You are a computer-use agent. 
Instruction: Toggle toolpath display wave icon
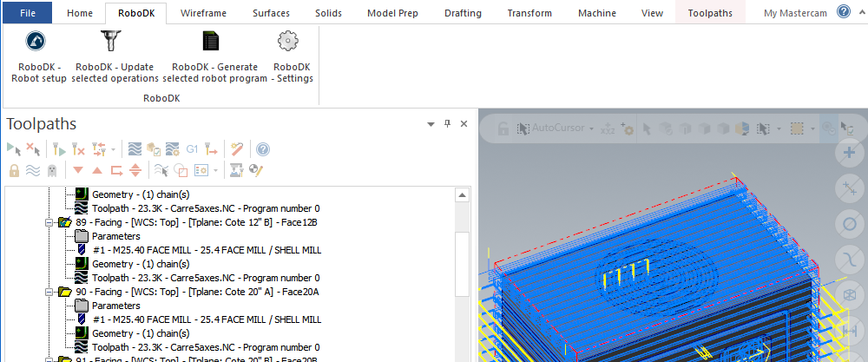click(33, 170)
